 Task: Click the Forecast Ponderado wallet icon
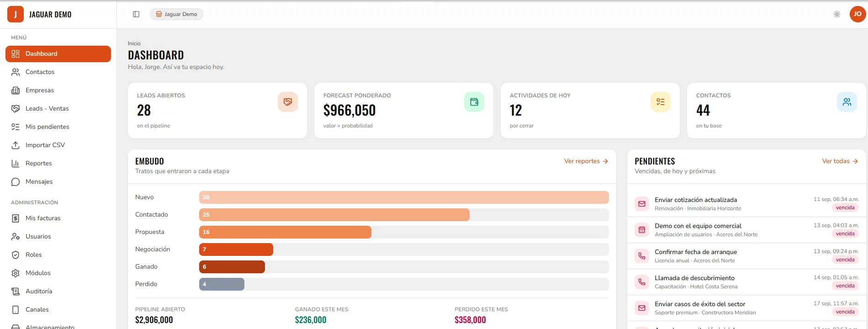[474, 102]
